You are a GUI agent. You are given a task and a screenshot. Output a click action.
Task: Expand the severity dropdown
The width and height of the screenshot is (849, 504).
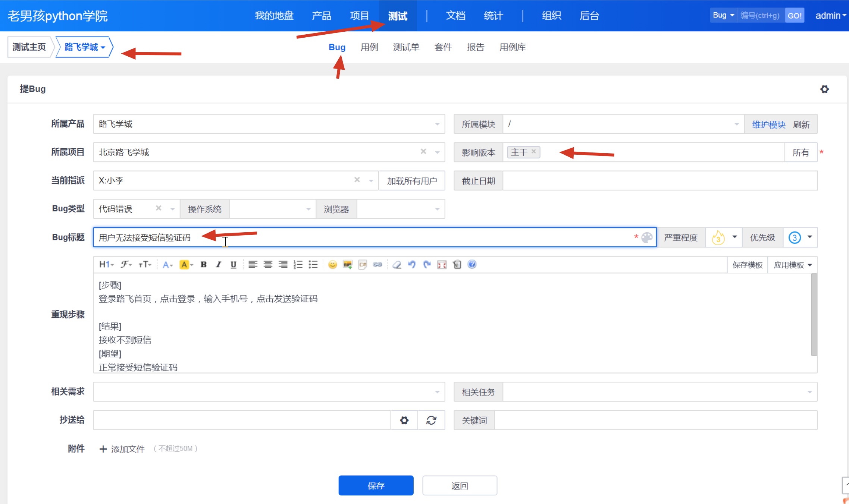[x=724, y=237]
